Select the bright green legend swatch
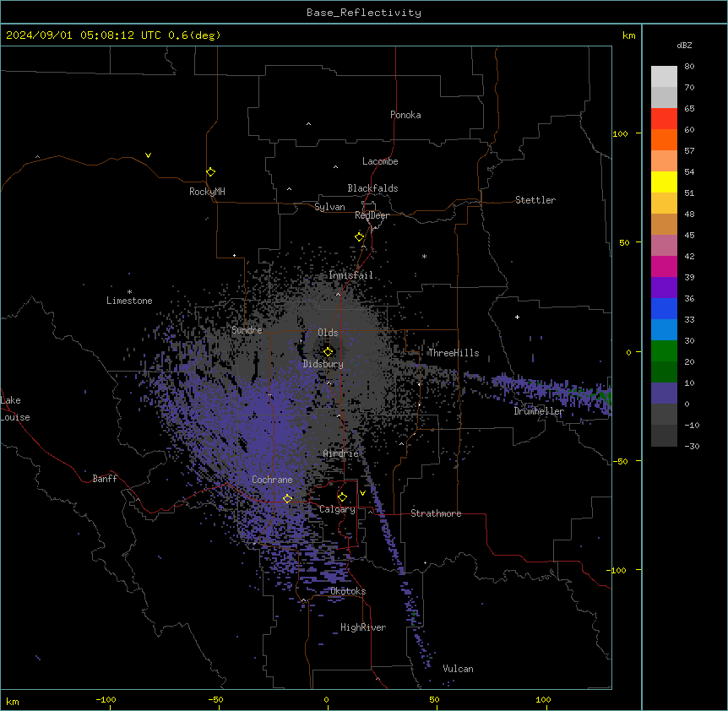The width and height of the screenshot is (728, 711). pos(664,351)
